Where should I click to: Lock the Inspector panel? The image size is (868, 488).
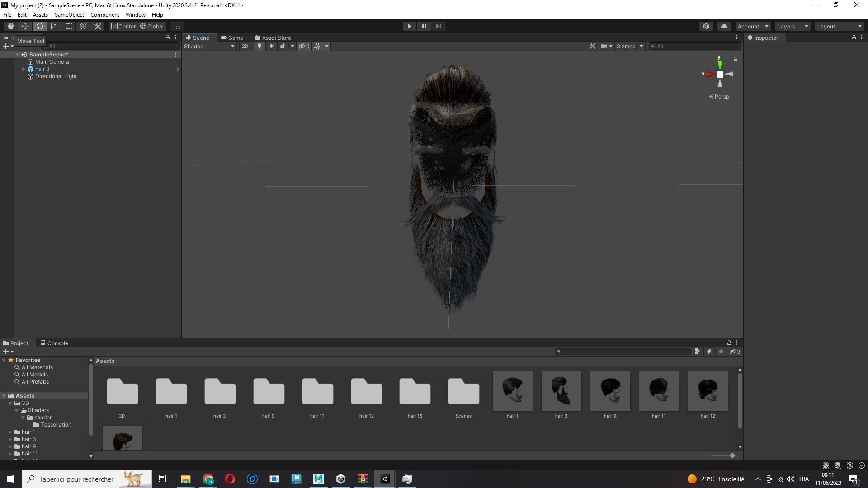point(854,38)
